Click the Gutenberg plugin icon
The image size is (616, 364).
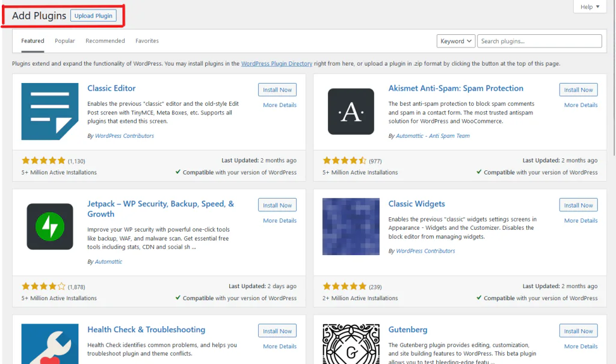351,344
